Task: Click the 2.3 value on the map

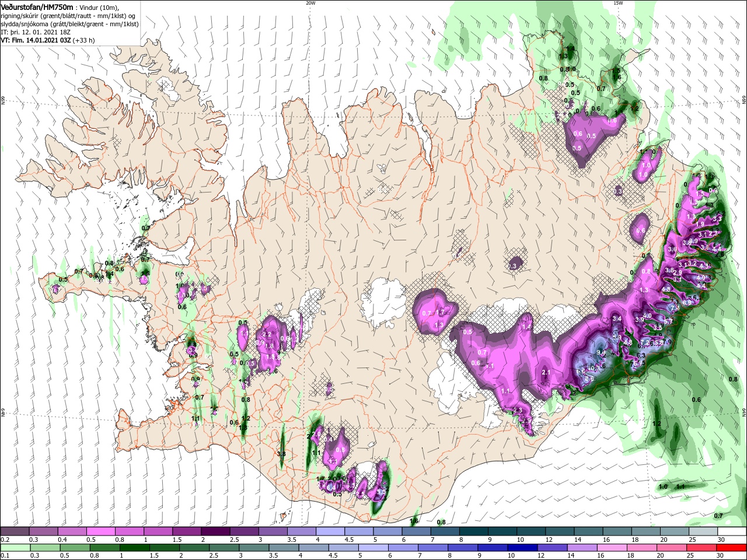Action: pos(517,411)
